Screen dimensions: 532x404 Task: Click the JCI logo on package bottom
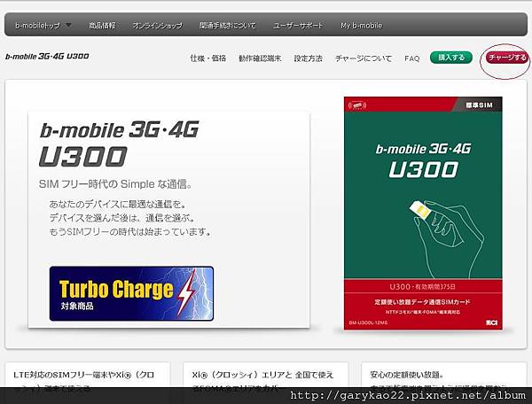[491, 322]
